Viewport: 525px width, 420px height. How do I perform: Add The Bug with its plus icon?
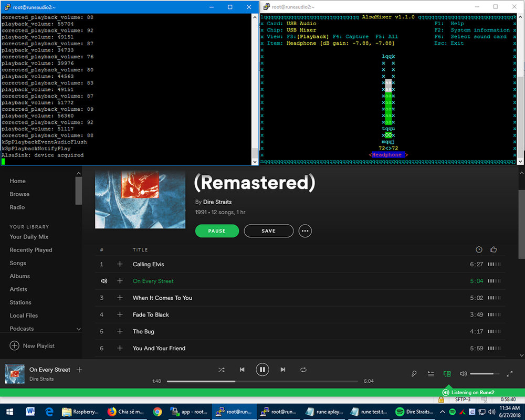tap(120, 331)
